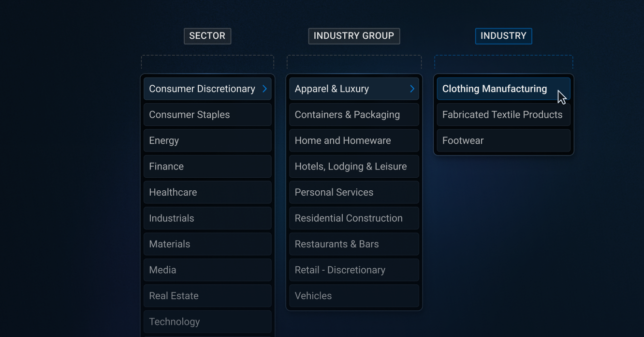Open the empty INDUSTRY filter slot
The height and width of the screenshot is (337, 644).
pos(503,62)
